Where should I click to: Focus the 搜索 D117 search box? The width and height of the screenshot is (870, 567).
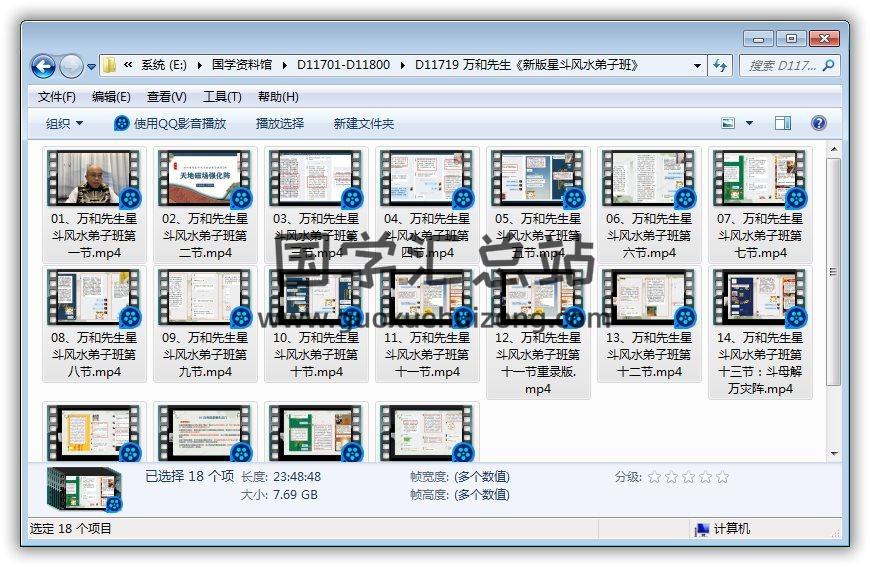[781, 66]
